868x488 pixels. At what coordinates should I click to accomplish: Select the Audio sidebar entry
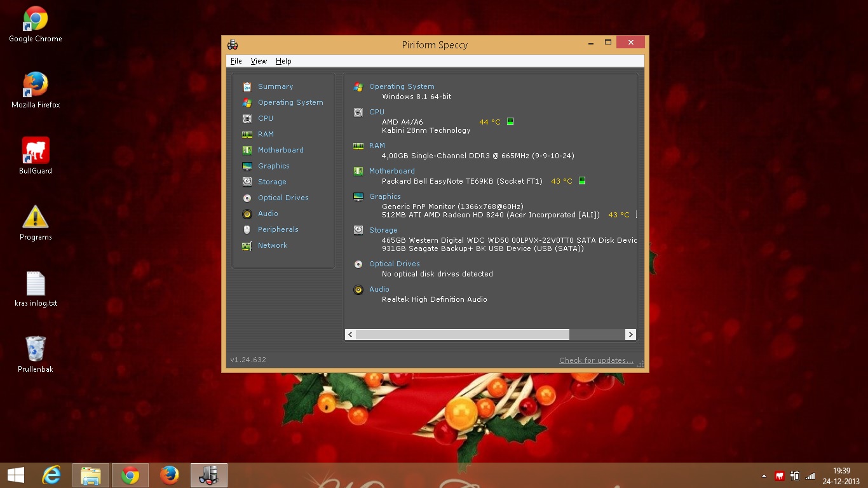click(268, 213)
